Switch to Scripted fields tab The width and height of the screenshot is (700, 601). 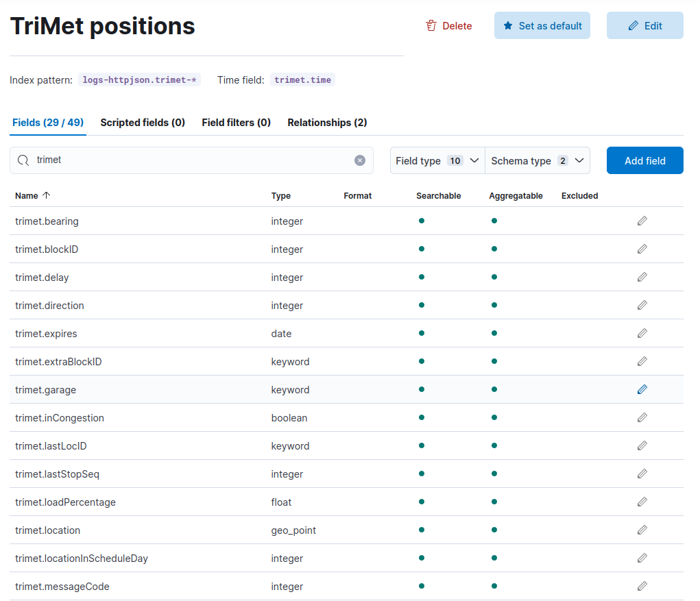(x=143, y=123)
